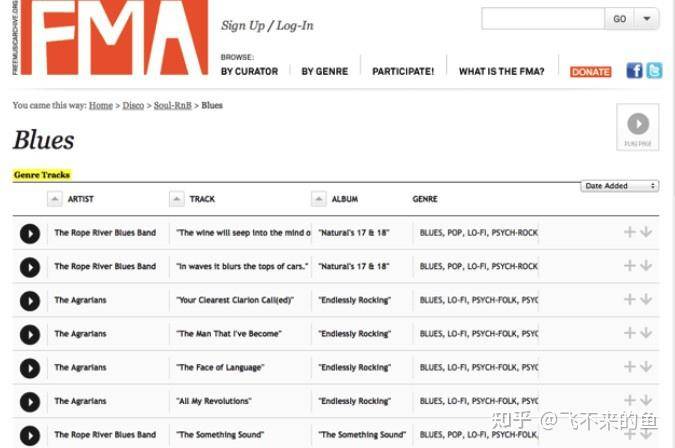
Task: Sort tracks by Track column arrow
Action: point(176,199)
